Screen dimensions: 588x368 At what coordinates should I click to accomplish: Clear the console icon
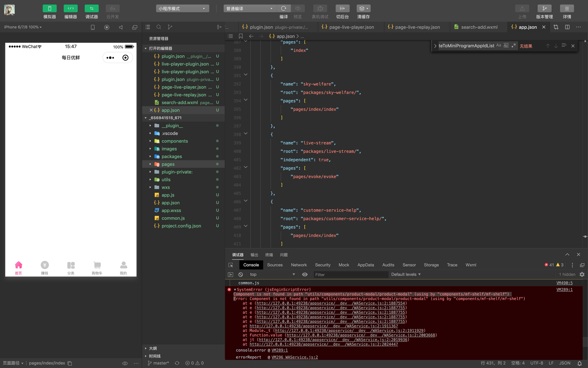pyautogui.click(x=241, y=275)
